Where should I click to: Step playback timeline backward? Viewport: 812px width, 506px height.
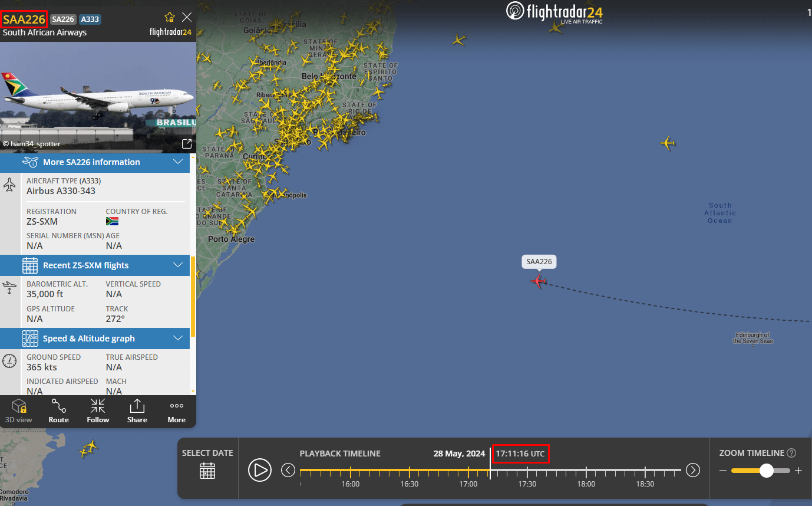(x=288, y=470)
